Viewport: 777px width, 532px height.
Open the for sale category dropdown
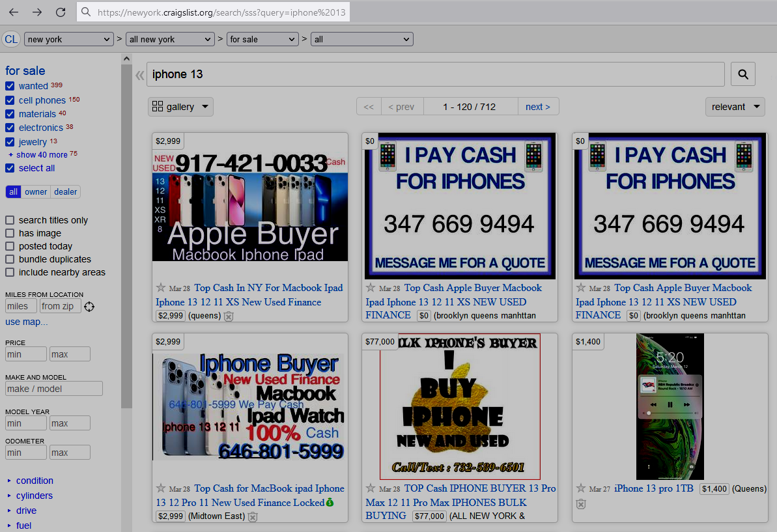coord(262,38)
